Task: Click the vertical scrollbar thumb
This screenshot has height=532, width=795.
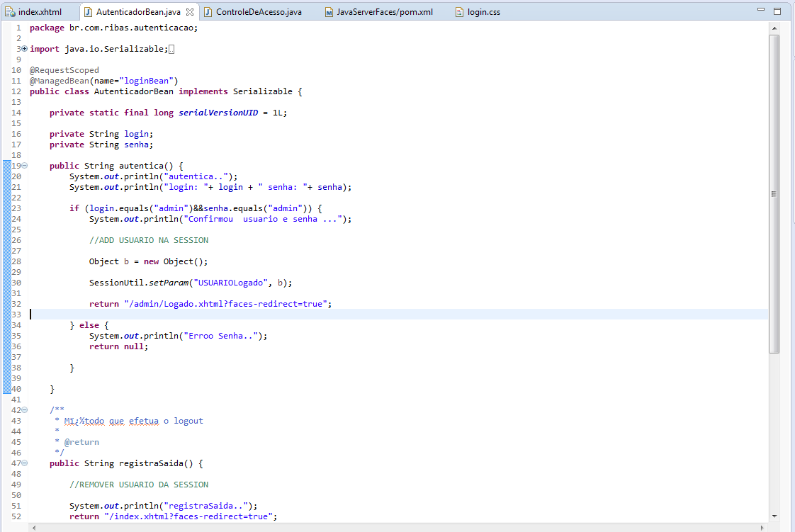Action: pos(774,194)
